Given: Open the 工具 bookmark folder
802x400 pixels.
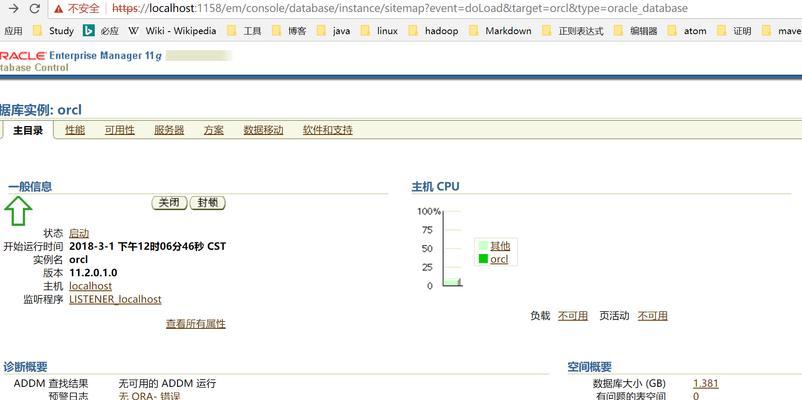Looking at the screenshot, I should (x=244, y=31).
